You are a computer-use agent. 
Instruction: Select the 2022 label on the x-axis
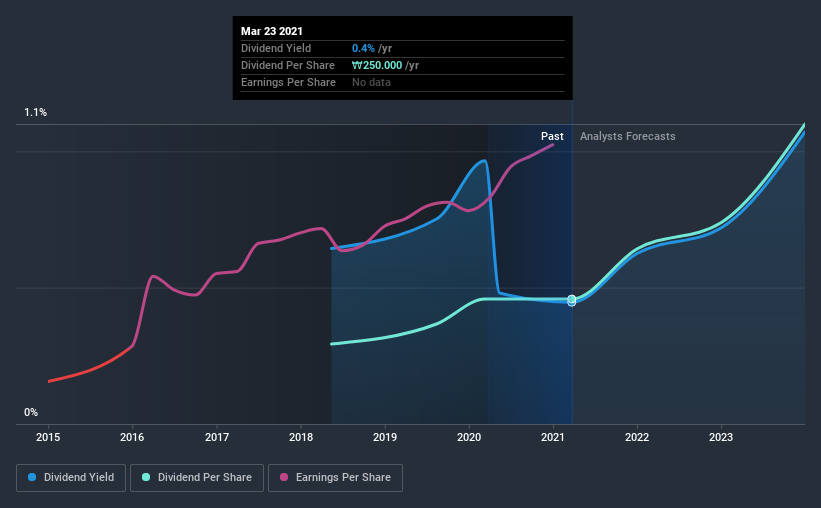pos(637,437)
